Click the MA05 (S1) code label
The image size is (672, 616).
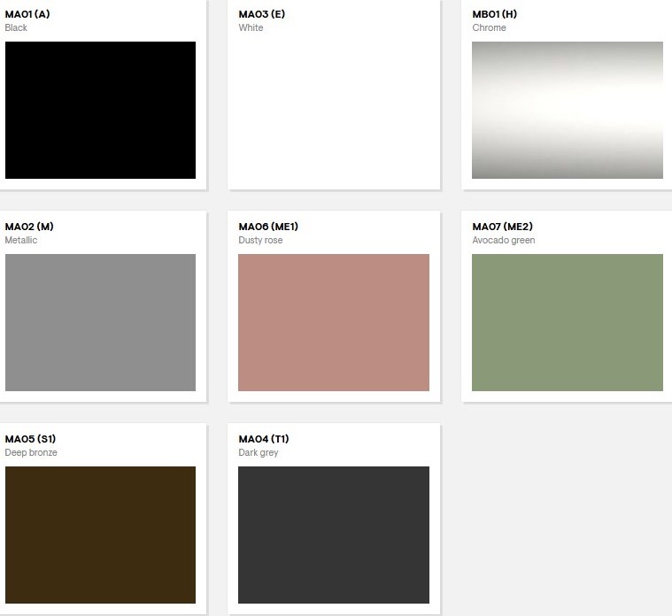[x=30, y=439]
